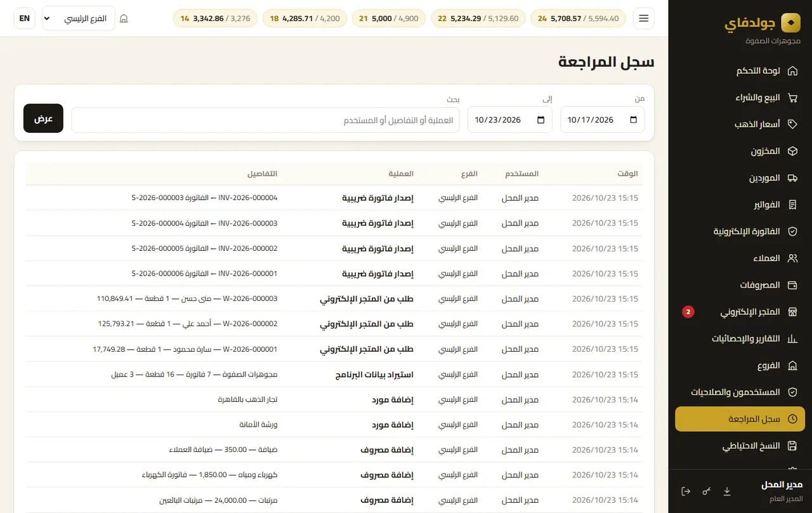
Task: Open المستخدمون والصلاحيات in the sidebar menu
Action: pos(740,392)
